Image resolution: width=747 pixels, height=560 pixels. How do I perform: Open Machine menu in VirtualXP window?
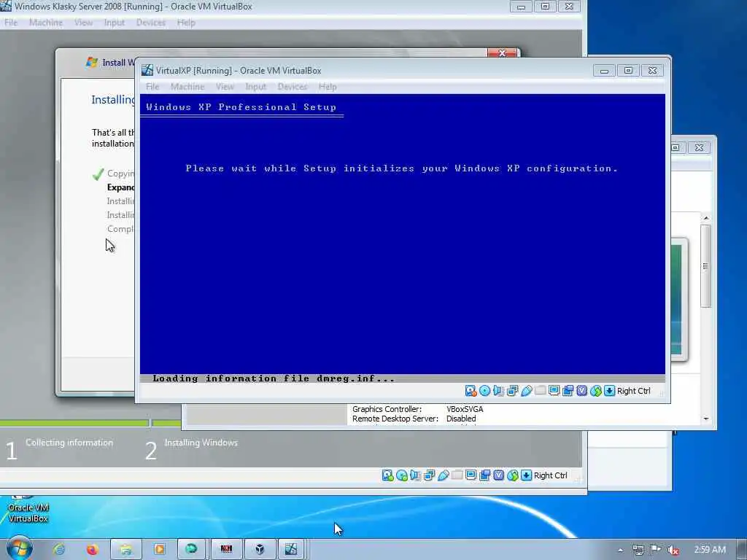coord(187,87)
